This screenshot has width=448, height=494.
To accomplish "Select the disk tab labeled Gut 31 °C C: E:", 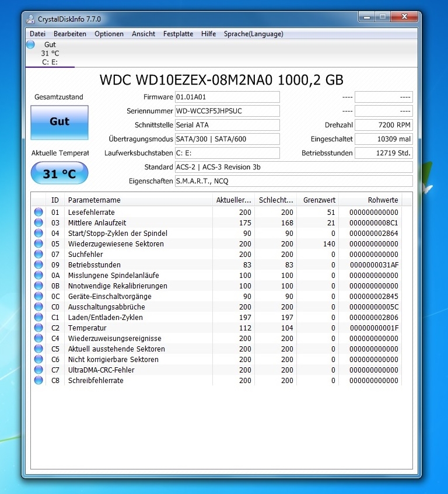I will click(50, 53).
